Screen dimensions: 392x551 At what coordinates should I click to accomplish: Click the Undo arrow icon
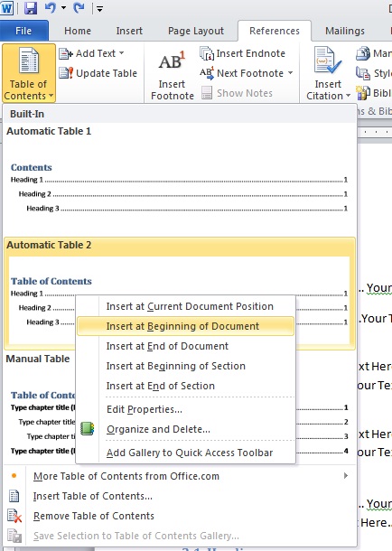(x=51, y=8)
